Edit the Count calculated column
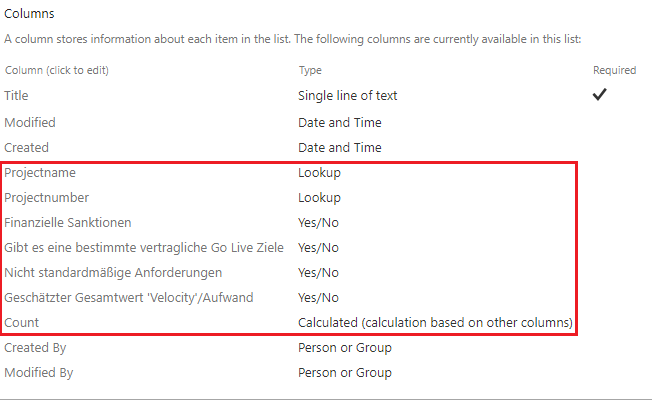This screenshot has width=652, height=402. point(22,323)
